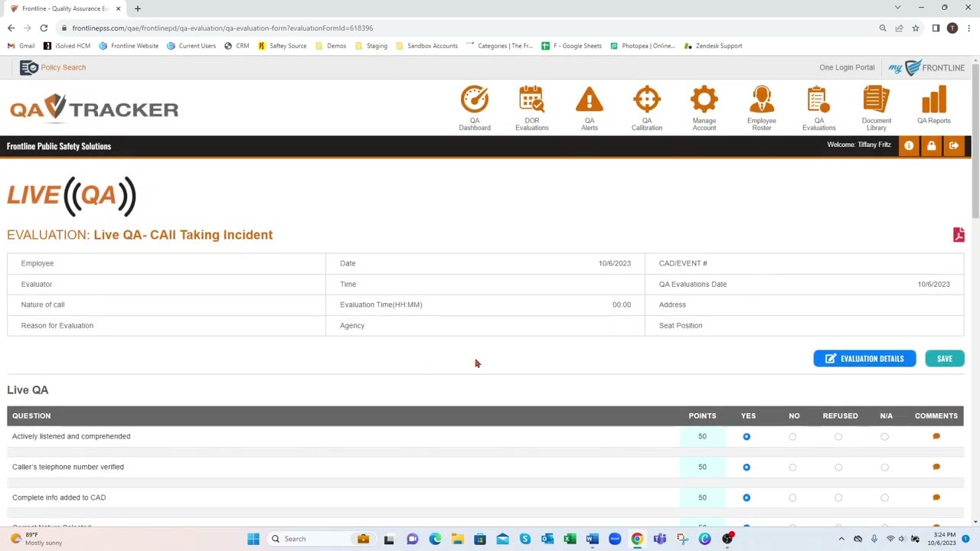Screen dimensions: 980x551
Task: Open the Sandbox Accounts bookmark folder
Action: click(426, 46)
